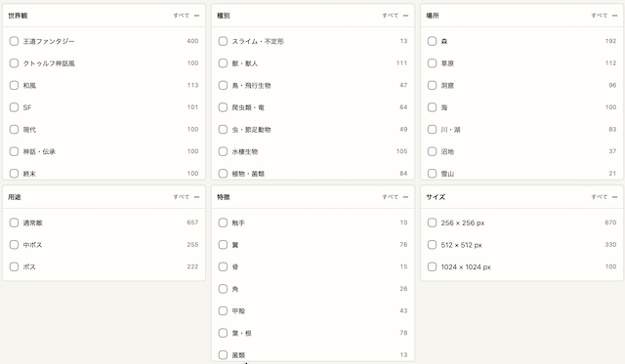
Task: Check the 森 location checkbox
Action: pyautogui.click(x=432, y=41)
